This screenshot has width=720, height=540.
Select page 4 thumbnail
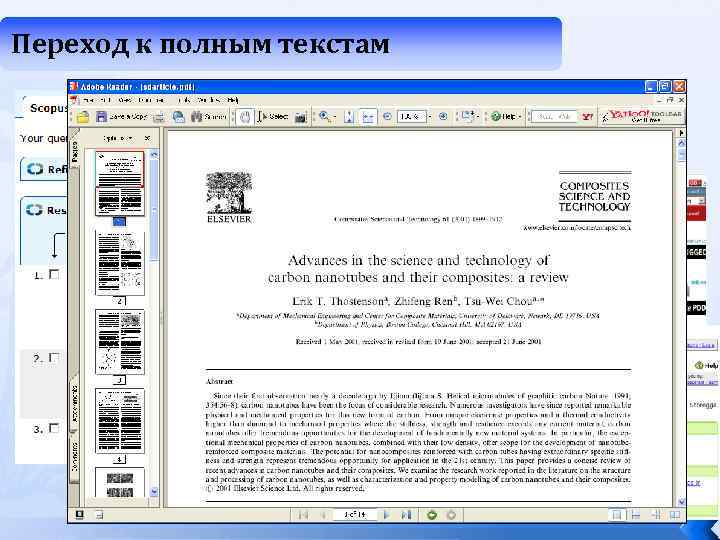coord(119,421)
